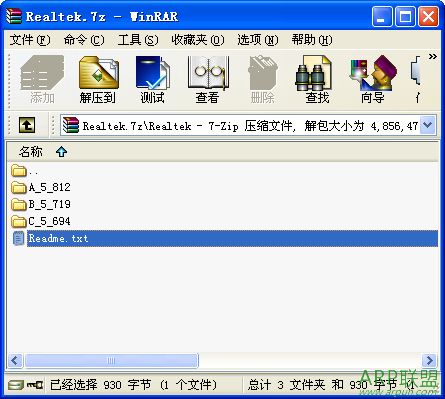
Task: Expand the archive path dropdown arrow
Action: (x=428, y=125)
